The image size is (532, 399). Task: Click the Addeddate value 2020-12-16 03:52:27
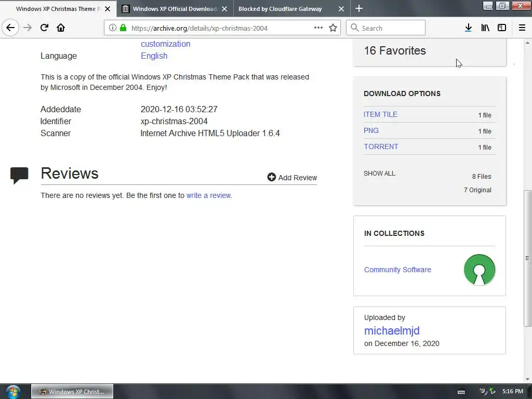pos(179,109)
